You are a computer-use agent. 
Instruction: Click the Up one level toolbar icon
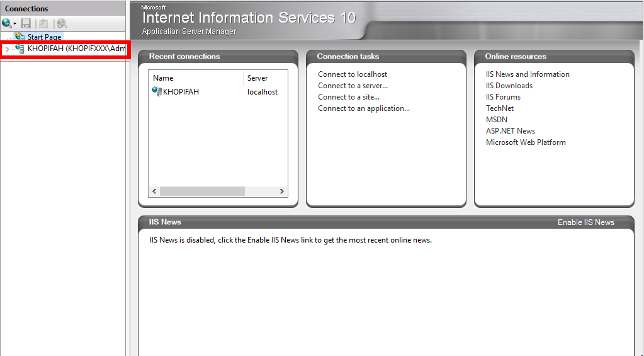(x=43, y=23)
